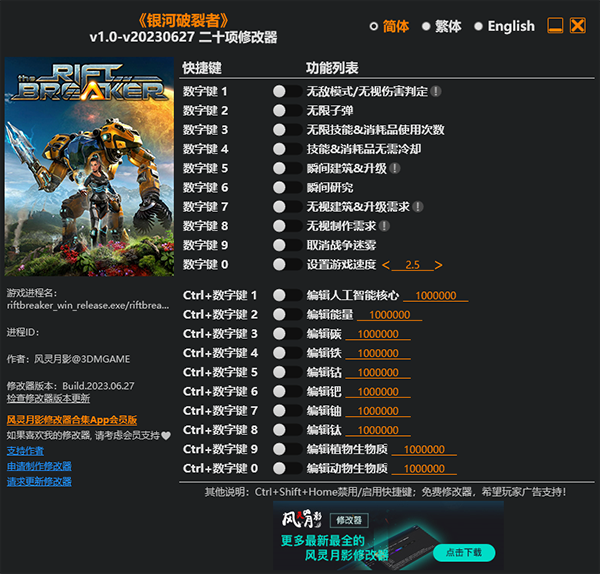Open 风灵月影修改器合集App会员版 link
The height and width of the screenshot is (574, 600).
pyautogui.click(x=72, y=420)
